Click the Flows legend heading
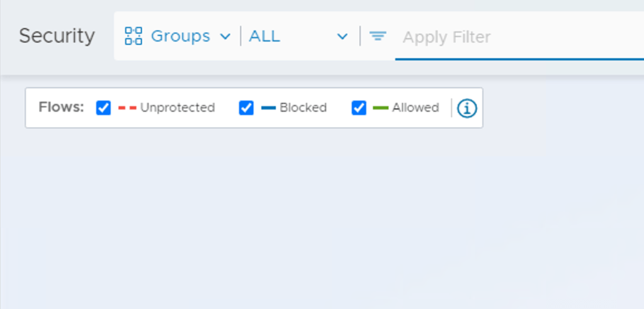This screenshot has height=309, width=644. 61,107
